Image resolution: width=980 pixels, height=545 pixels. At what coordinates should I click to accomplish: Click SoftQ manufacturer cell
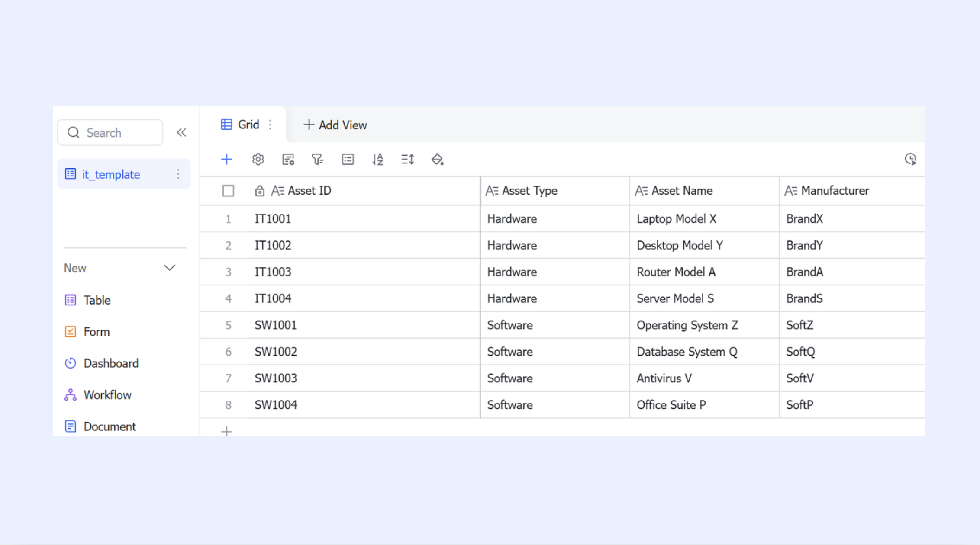tap(852, 352)
